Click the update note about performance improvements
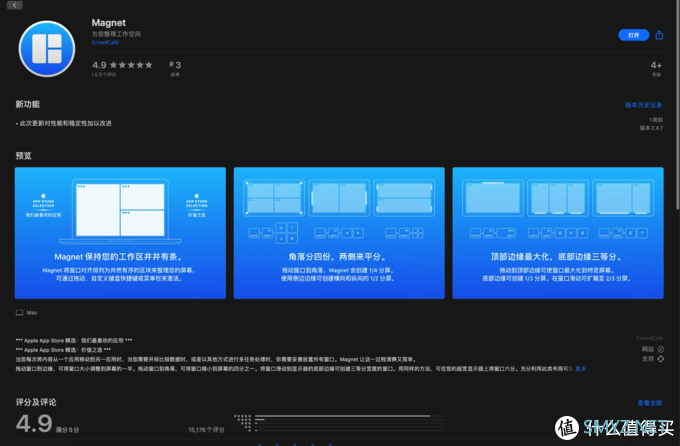The height and width of the screenshot is (446, 680). (64, 123)
